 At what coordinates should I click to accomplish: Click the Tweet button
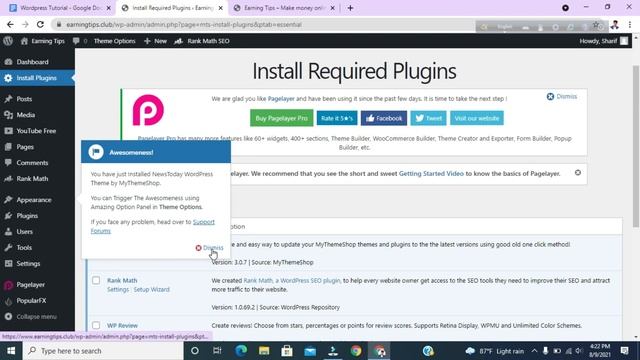point(428,118)
